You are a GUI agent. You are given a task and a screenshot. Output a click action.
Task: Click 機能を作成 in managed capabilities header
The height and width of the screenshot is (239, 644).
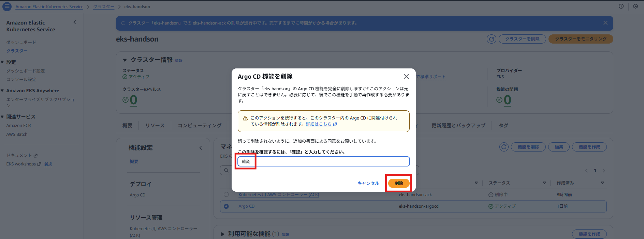click(589, 147)
